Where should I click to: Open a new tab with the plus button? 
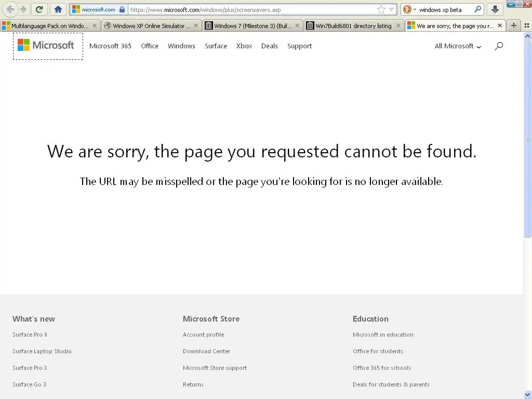514,26
